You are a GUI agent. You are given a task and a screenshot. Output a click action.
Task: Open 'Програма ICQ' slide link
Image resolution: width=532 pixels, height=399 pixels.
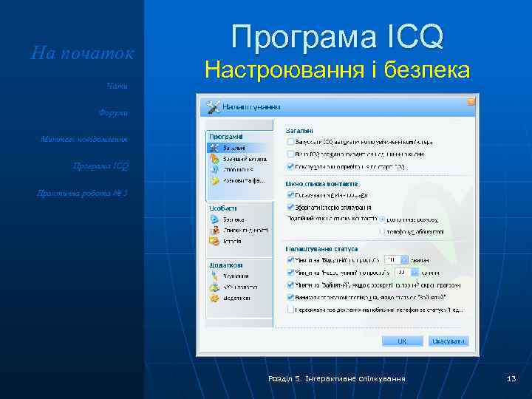click(x=100, y=166)
